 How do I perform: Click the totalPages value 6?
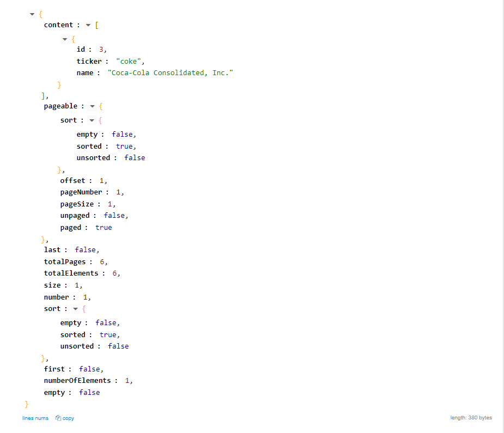pos(102,262)
